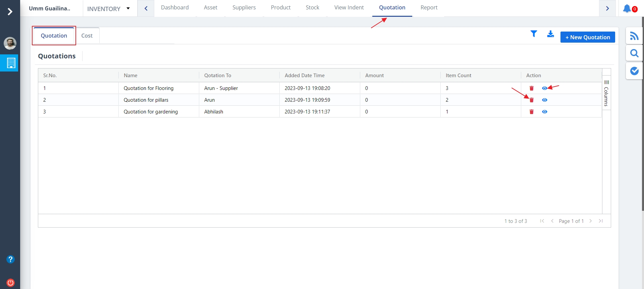Sort by Added Date Time column header
Viewport: 644px width, 289px height.
pyautogui.click(x=305, y=76)
